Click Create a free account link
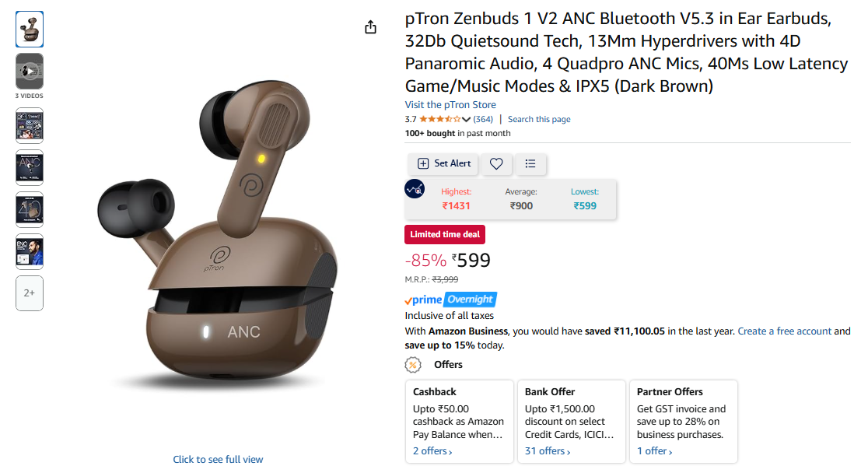The image size is (868, 466). [785, 331]
